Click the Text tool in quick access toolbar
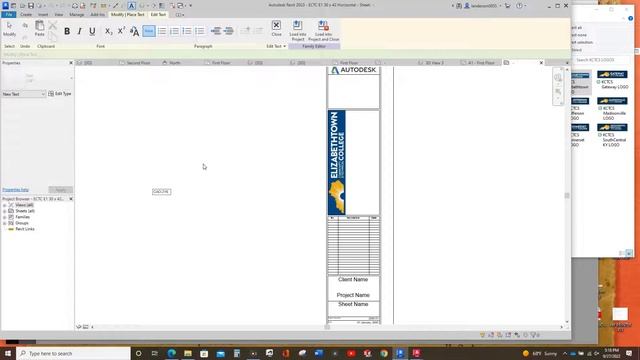 pyautogui.click(x=131, y=6)
